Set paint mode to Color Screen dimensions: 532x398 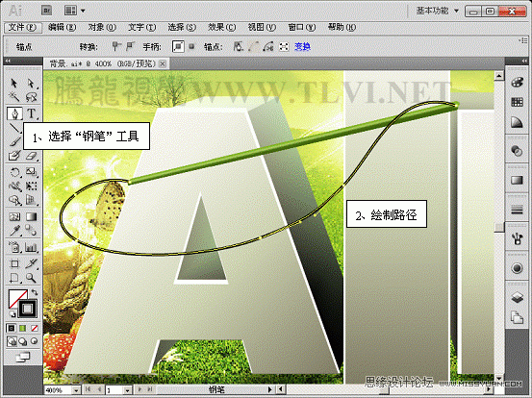pyautogui.click(x=12, y=328)
